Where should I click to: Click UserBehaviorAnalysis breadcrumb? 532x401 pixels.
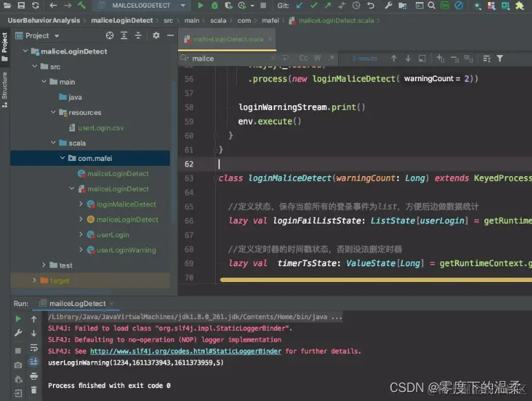[x=44, y=21]
